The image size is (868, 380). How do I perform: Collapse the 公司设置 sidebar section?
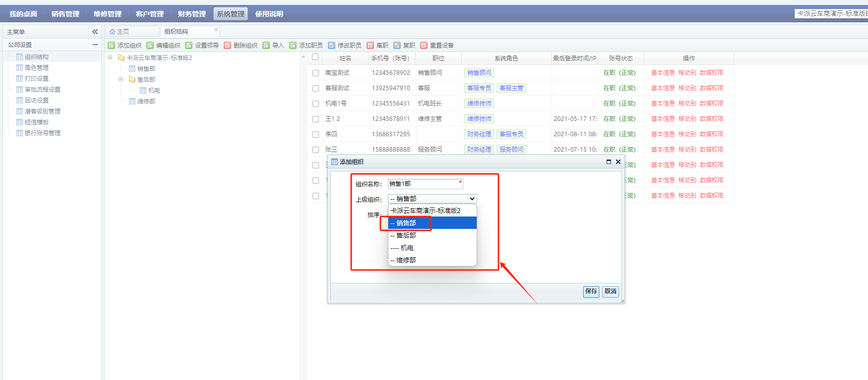point(95,45)
